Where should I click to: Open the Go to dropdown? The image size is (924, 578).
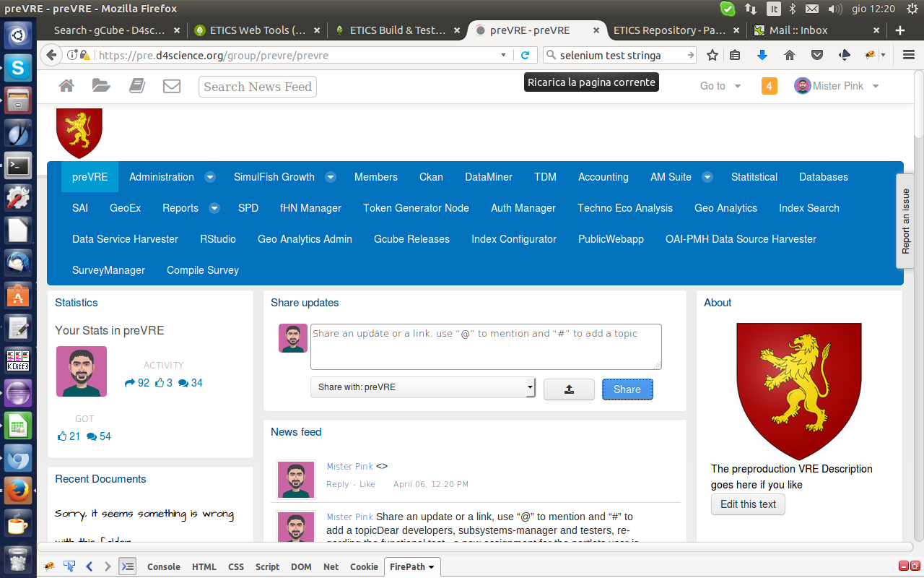(x=720, y=86)
